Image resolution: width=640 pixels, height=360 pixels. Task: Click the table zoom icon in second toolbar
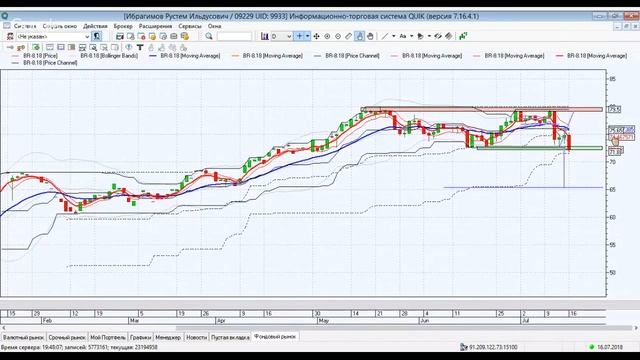93,47
